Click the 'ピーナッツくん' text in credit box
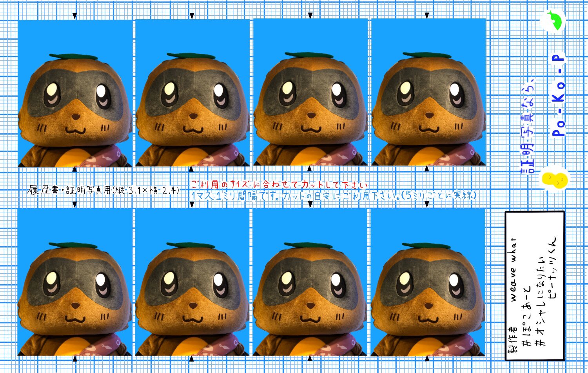Viewport: 588px width, 373px height. [552, 267]
